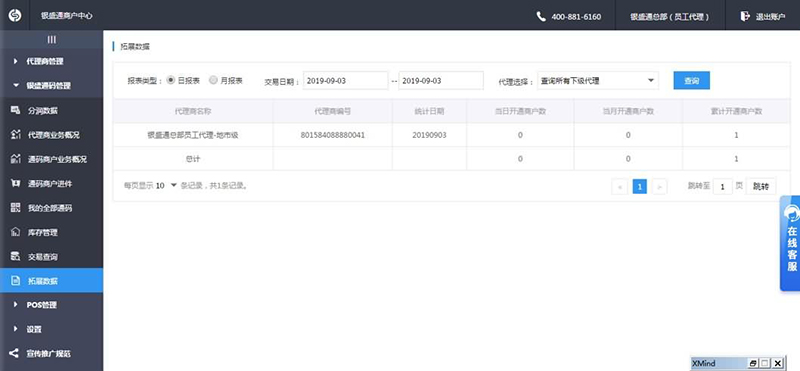Open the 在线客服 headset widget
The height and width of the screenshot is (371, 800).
(791, 243)
